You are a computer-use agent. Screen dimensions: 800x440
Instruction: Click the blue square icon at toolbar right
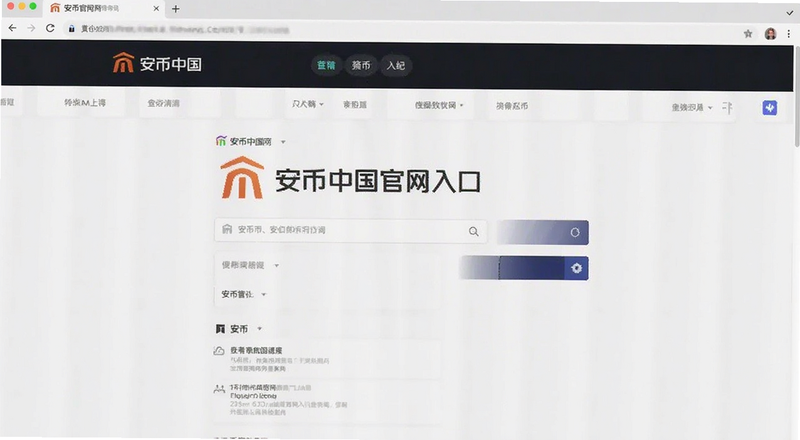pyautogui.click(x=769, y=108)
